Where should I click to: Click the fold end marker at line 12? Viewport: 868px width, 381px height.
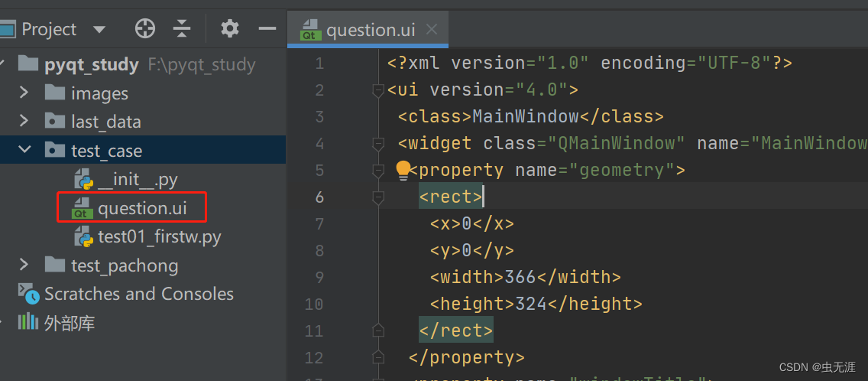pyautogui.click(x=379, y=357)
